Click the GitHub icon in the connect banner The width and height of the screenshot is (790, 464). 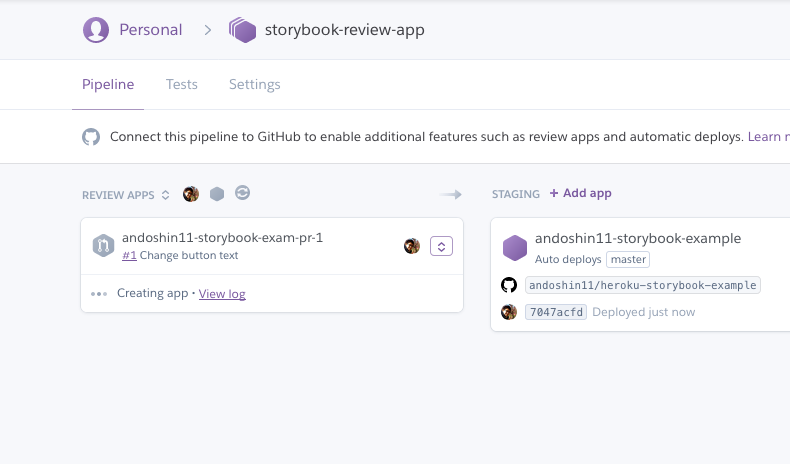click(91, 137)
